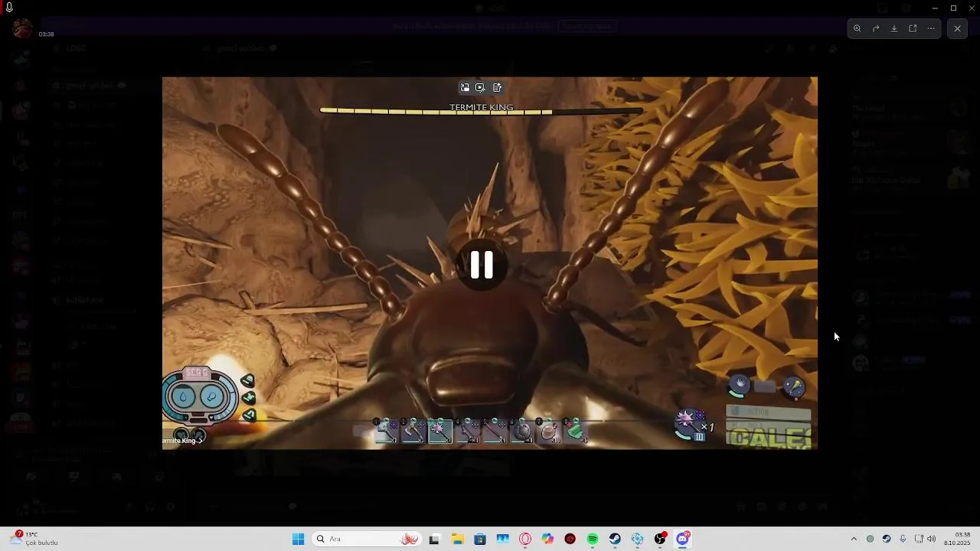
Task: Zoom the media viewer image
Action: click(857, 28)
